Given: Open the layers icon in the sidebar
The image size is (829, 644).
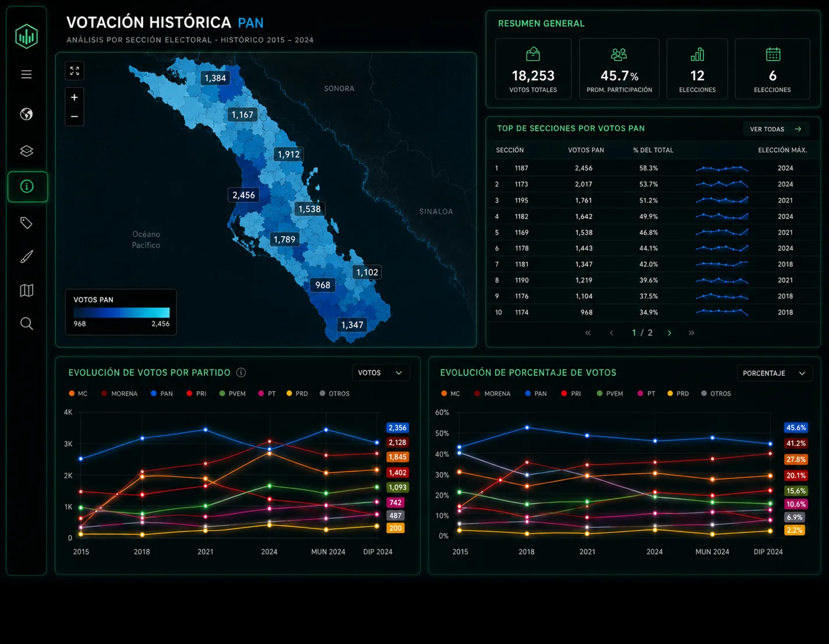Looking at the screenshot, I should point(26,151).
